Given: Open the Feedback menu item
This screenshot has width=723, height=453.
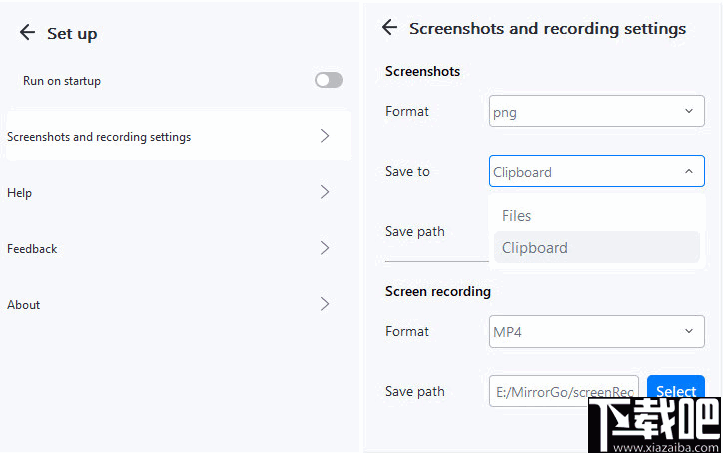Looking at the screenshot, I should tap(32, 248).
